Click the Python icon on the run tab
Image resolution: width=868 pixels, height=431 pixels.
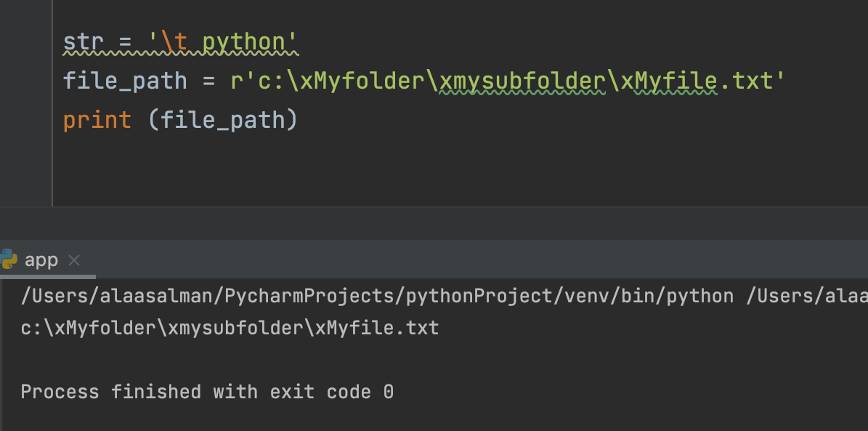pyautogui.click(x=9, y=259)
